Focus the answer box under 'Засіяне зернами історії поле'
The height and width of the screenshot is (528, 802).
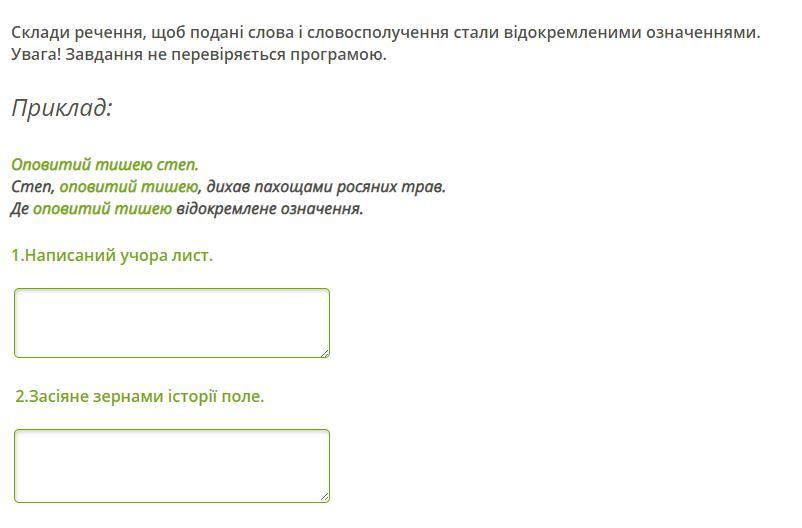pos(172,466)
